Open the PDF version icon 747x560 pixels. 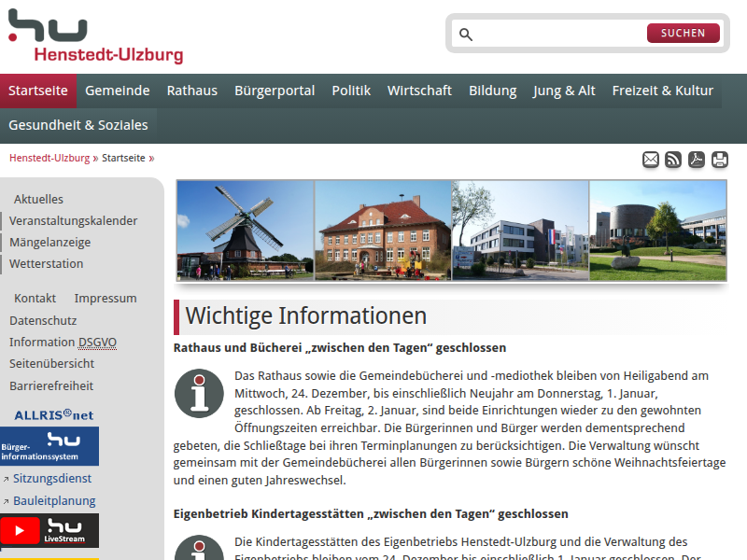(x=697, y=160)
